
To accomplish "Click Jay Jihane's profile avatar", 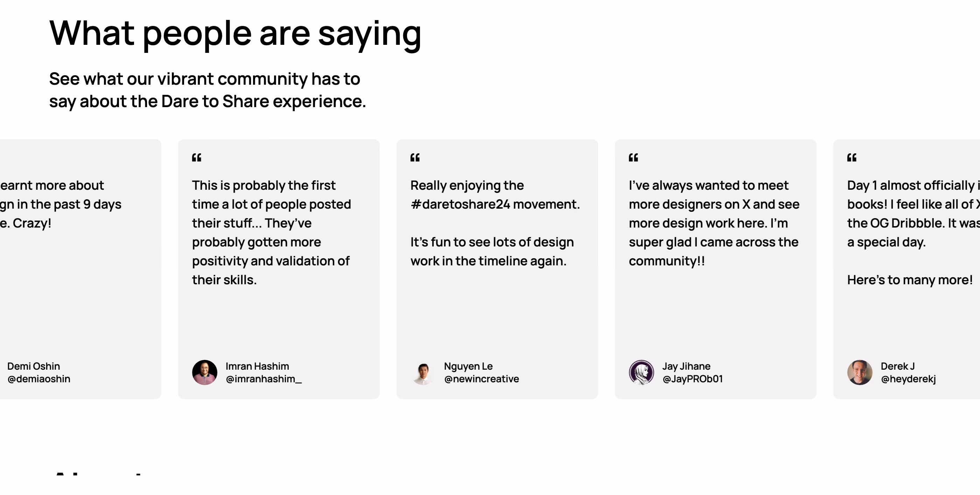I will point(642,372).
